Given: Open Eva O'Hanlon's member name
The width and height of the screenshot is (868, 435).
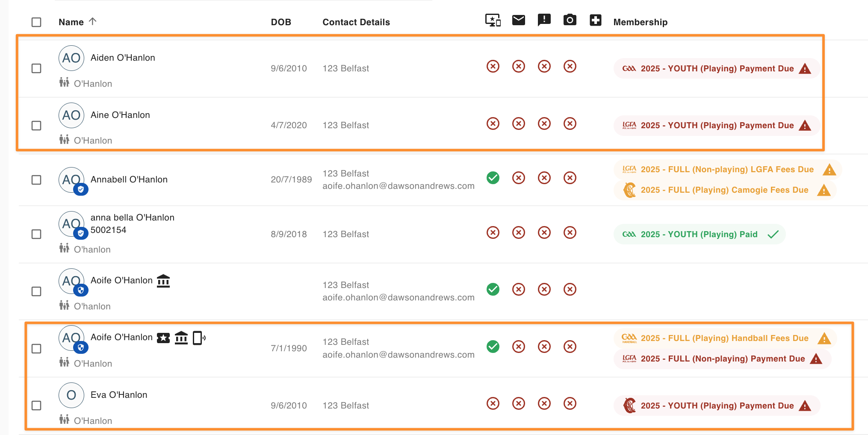Looking at the screenshot, I should click(x=119, y=395).
